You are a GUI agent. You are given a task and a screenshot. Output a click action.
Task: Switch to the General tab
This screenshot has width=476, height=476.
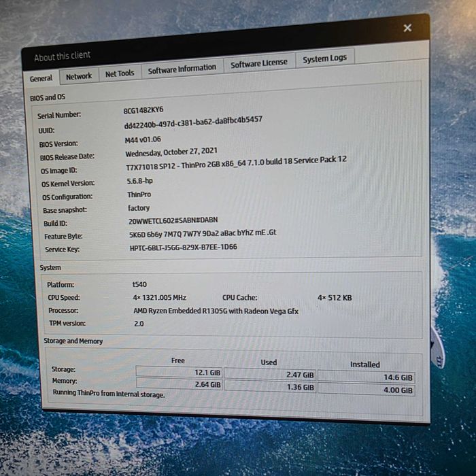pos(41,78)
